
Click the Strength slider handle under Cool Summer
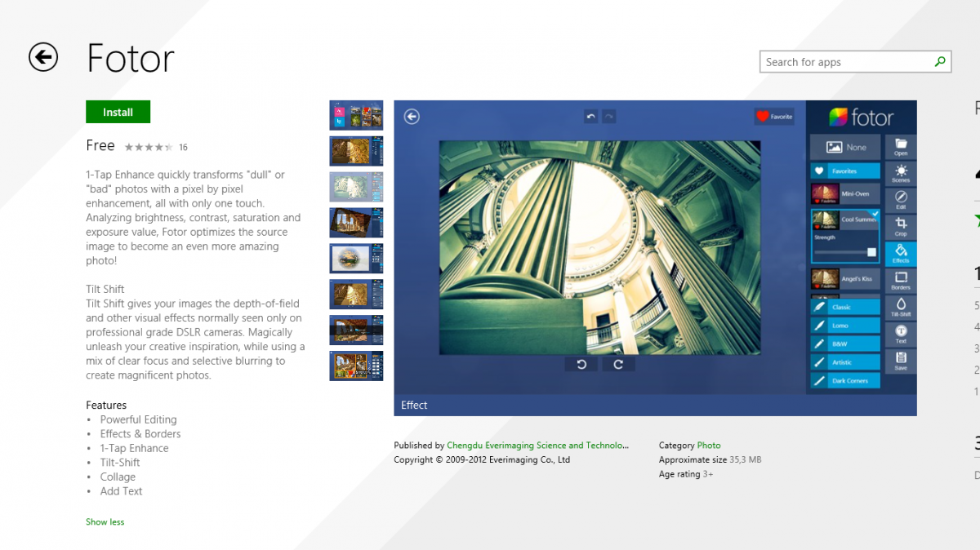871,252
